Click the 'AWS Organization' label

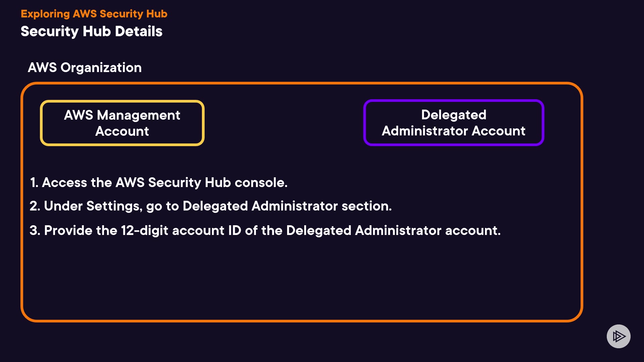click(x=85, y=68)
